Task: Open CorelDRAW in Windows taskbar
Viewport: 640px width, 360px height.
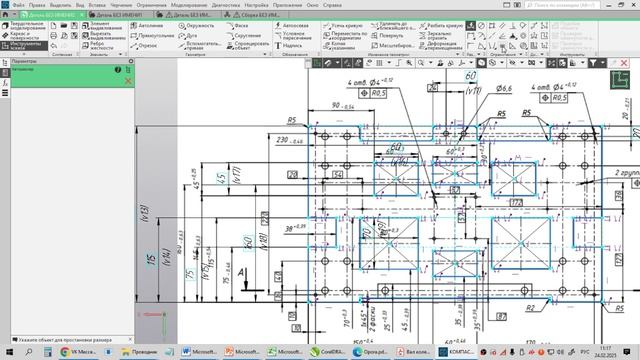Action: tap(328, 351)
